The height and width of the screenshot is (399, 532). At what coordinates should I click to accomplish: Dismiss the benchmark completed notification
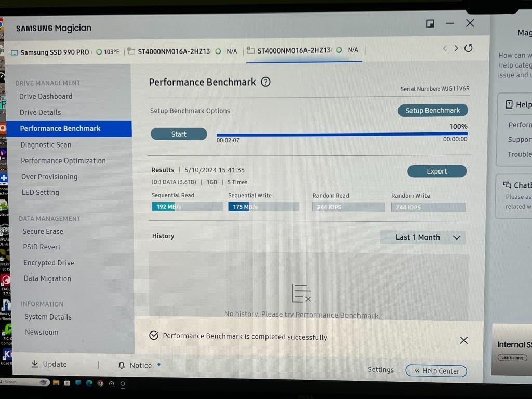463,340
